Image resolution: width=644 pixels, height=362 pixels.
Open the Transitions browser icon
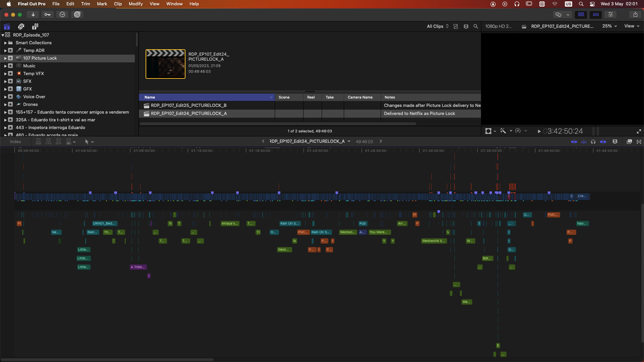point(639,142)
